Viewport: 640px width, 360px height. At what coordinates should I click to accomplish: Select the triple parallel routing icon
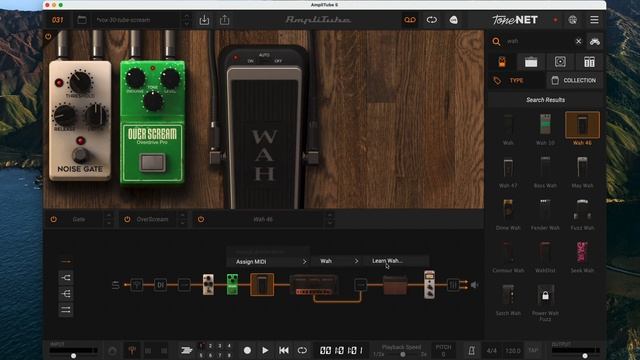(66, 310)
